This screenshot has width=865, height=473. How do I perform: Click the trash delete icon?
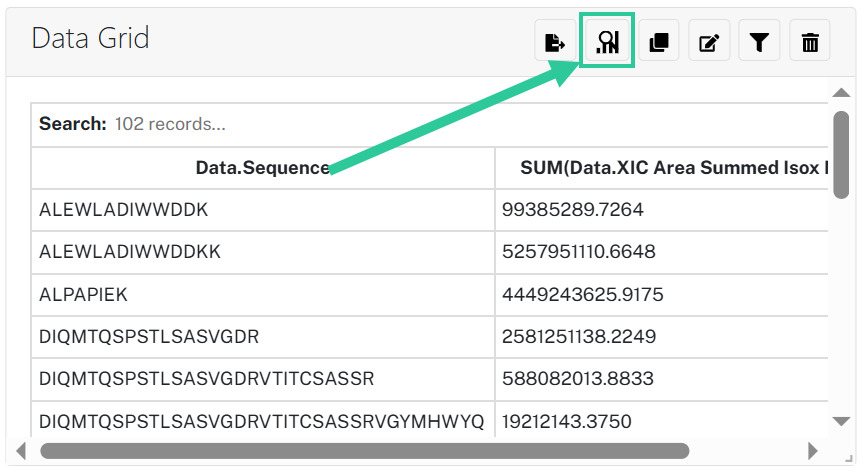click(x=810, y=41)
